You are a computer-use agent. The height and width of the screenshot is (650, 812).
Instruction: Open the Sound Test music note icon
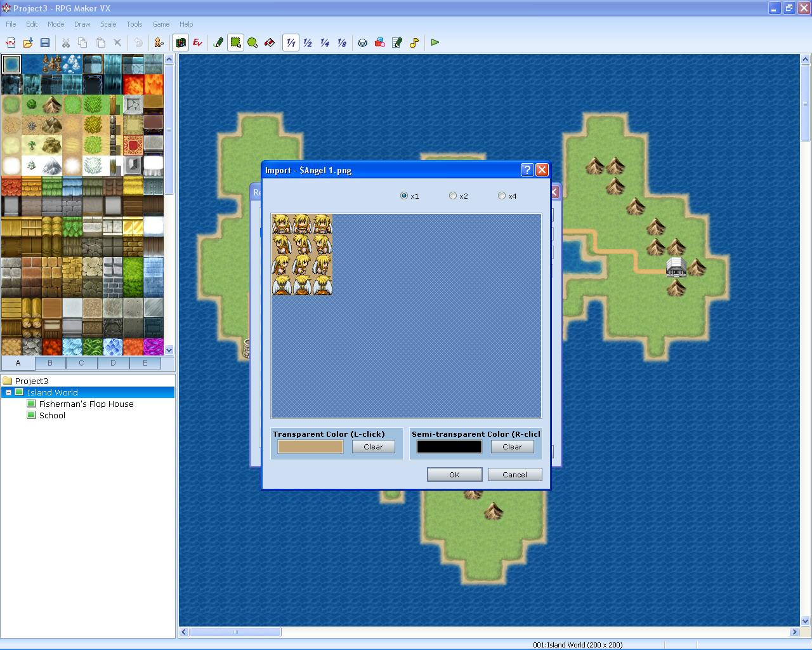(x=414, y=43)
